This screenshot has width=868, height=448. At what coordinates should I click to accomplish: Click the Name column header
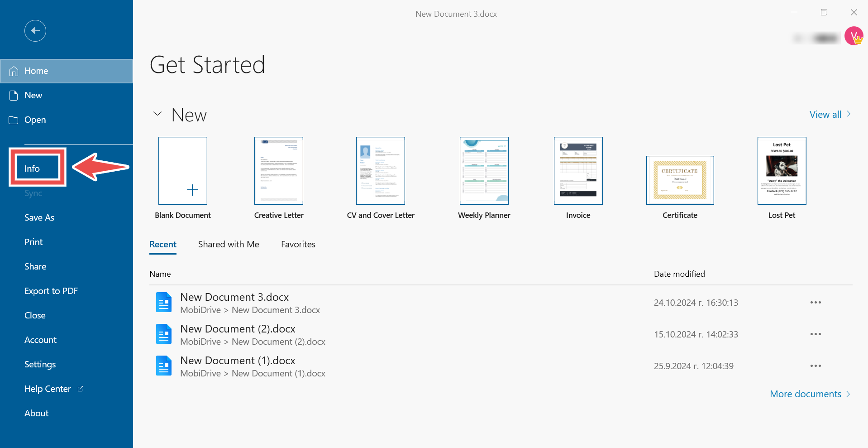point(160,274)
